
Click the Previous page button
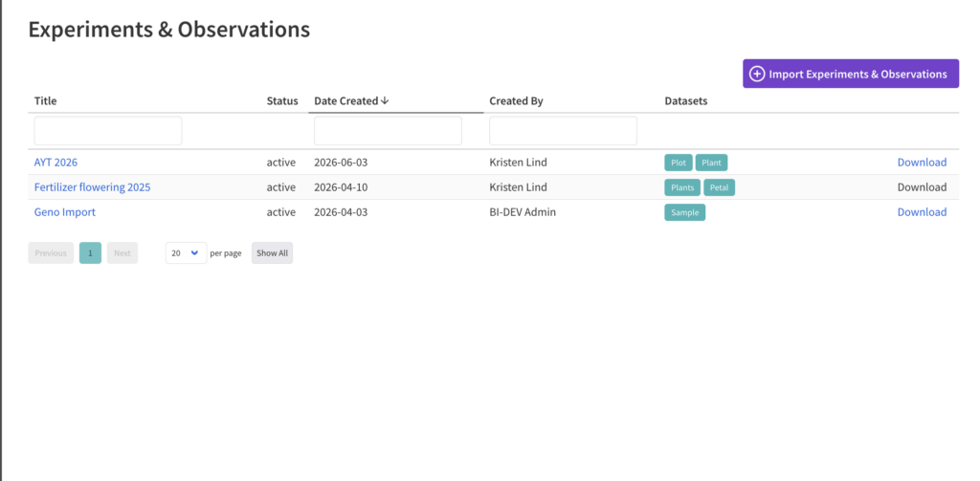click(x=51, y=253)
